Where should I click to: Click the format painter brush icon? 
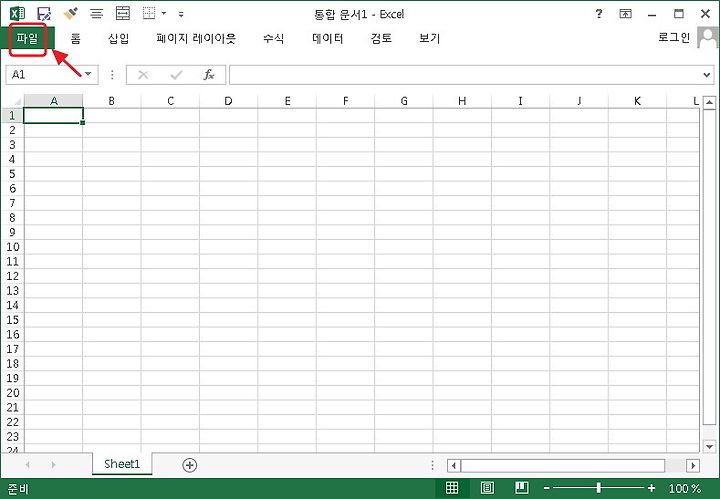point(70,14)
